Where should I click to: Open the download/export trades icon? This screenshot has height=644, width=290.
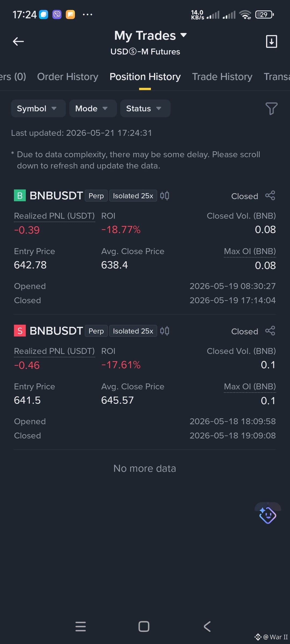point(271,41)
